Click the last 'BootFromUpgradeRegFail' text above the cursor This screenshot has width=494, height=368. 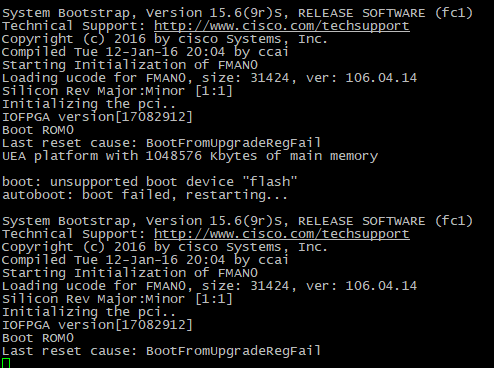pyautogui.click(x=233, y=351)
